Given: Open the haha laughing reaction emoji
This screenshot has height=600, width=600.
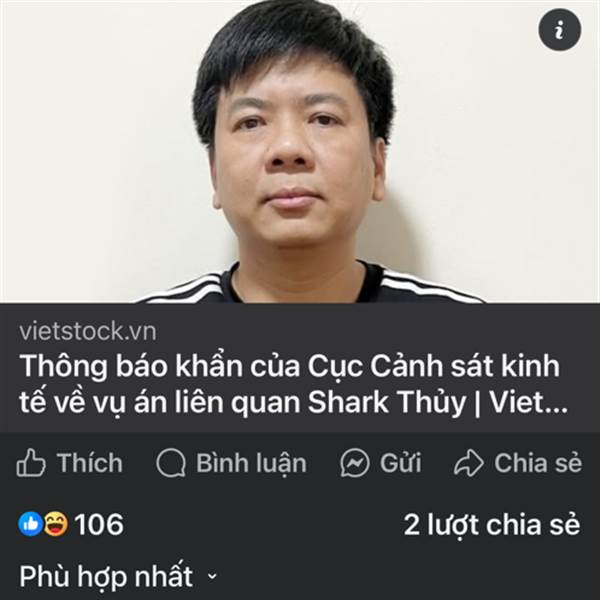Looking at the screenshot, I should tap(56, 524).
